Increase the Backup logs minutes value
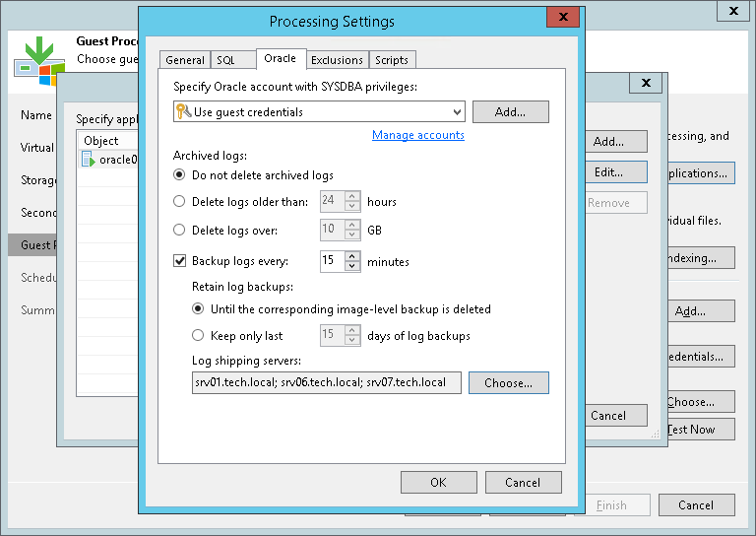Viewport: 756px width, 536px height. pos(352,256)
